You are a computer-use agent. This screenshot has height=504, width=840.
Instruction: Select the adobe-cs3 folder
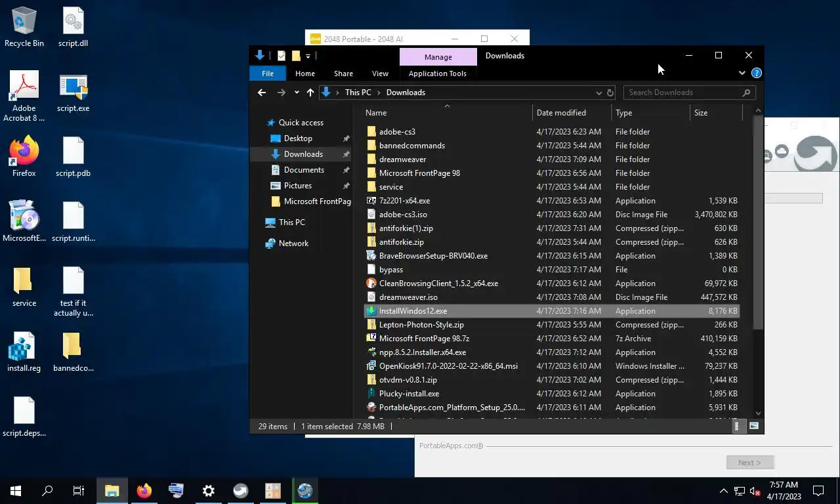click(551, 132)
